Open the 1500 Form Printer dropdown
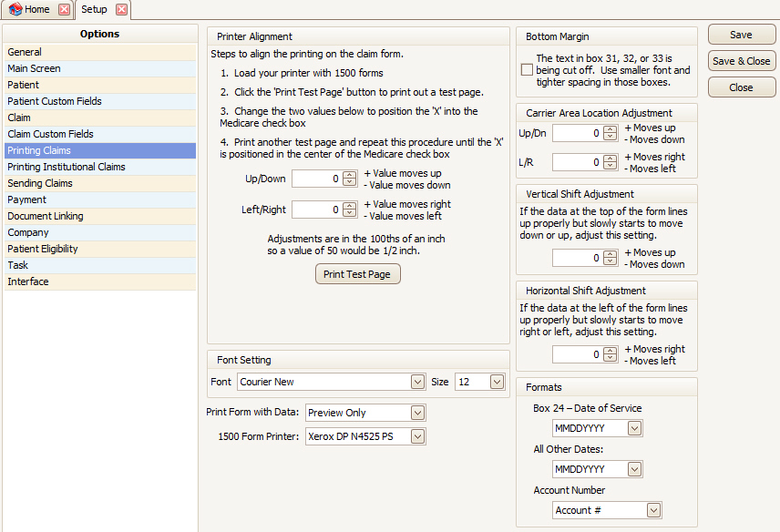This screenshot has width=780, height=532. [x=418, y=436]
